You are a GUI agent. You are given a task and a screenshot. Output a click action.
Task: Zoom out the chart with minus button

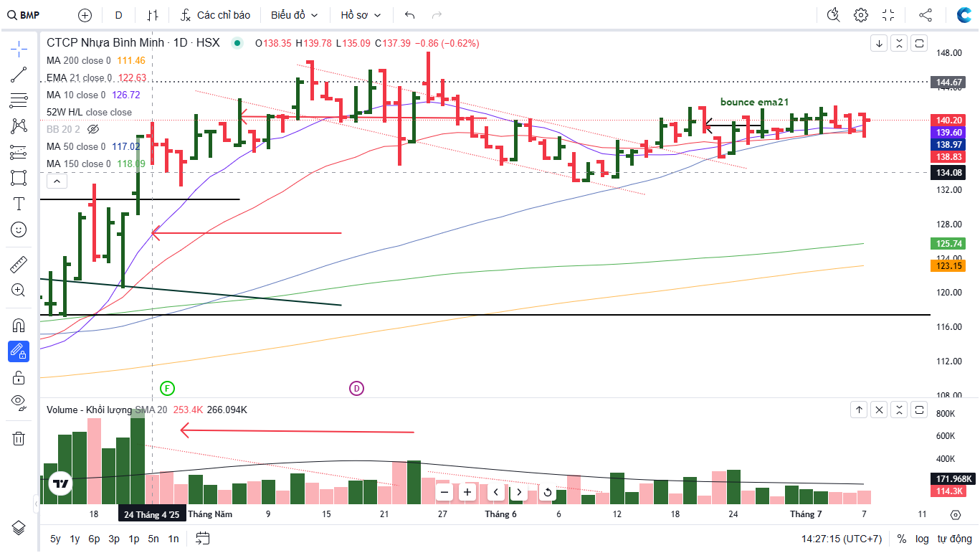point(444,492)
